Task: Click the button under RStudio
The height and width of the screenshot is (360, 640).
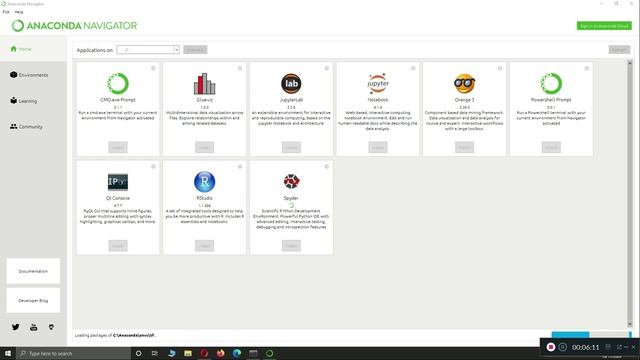Action: pyautogui.click(x=204, y=246)
